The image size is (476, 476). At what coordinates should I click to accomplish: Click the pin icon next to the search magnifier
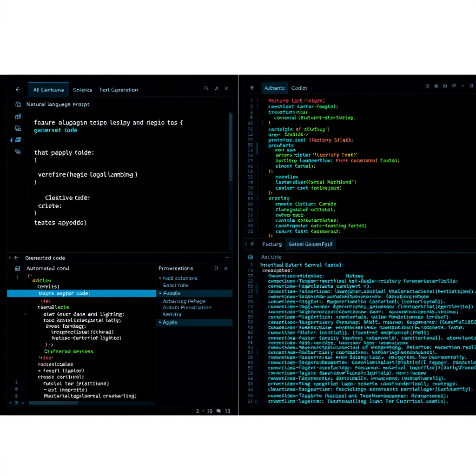coord(217,88)
